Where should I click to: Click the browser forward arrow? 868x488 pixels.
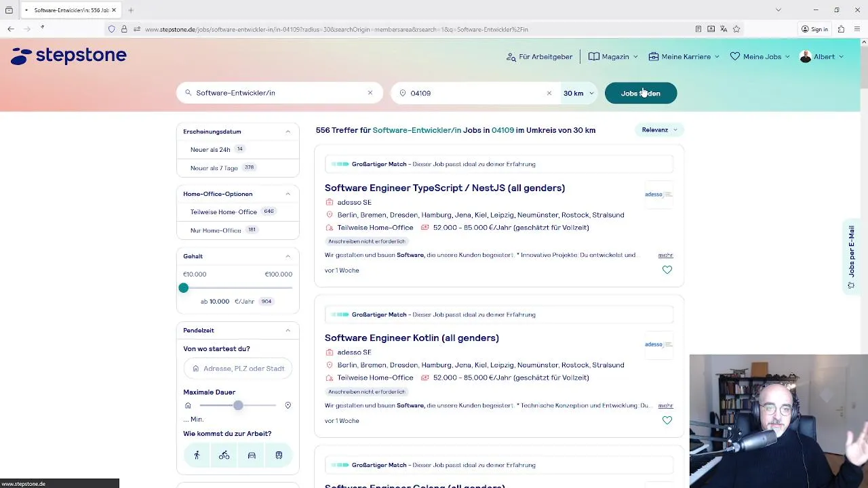click(x=27, y=29)
